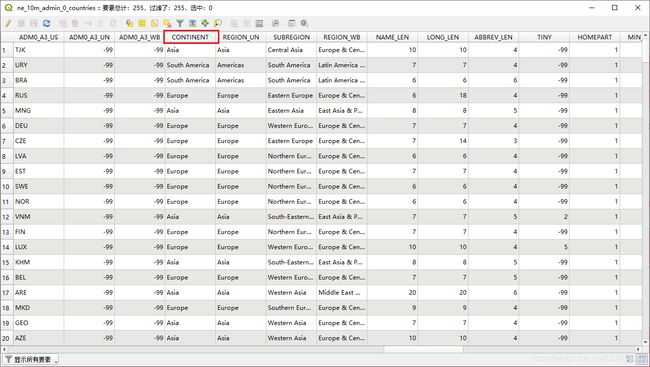Image resolution: width=650 pixels, height=367 pixels.
Task: Sort by the REGION_UN column header
Action: (241, 37)
